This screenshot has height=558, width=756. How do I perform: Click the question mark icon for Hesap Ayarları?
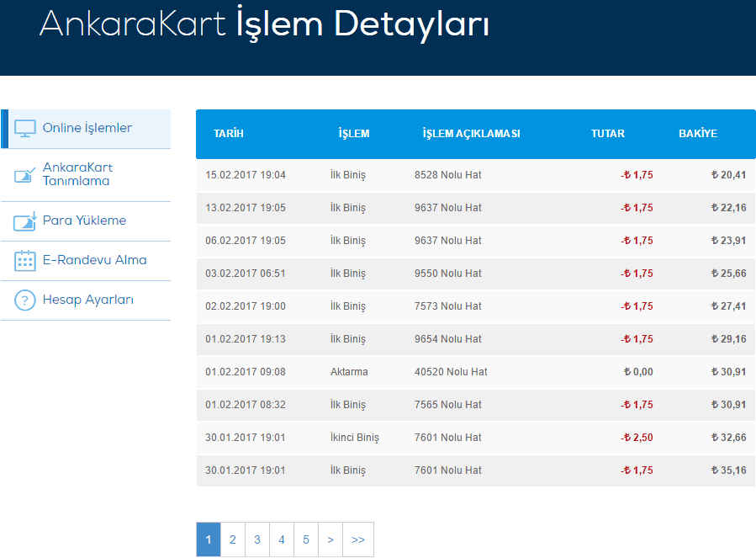coord(25,300)
